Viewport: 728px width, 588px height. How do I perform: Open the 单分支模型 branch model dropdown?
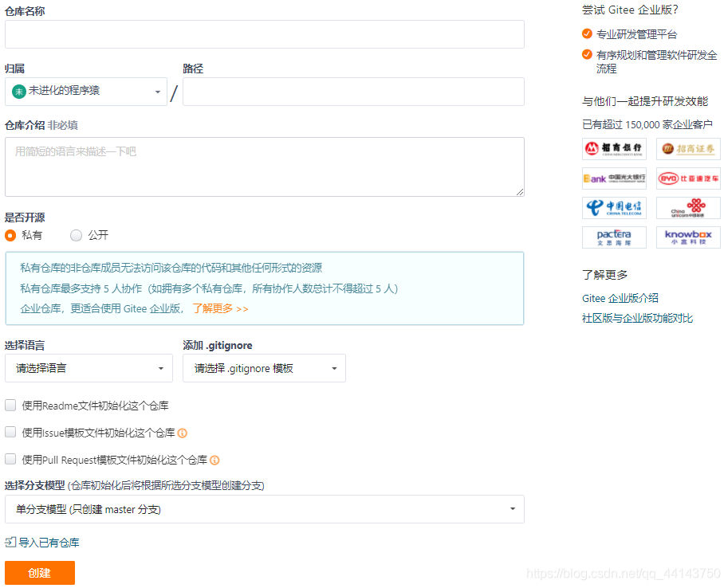coord(265,509)
